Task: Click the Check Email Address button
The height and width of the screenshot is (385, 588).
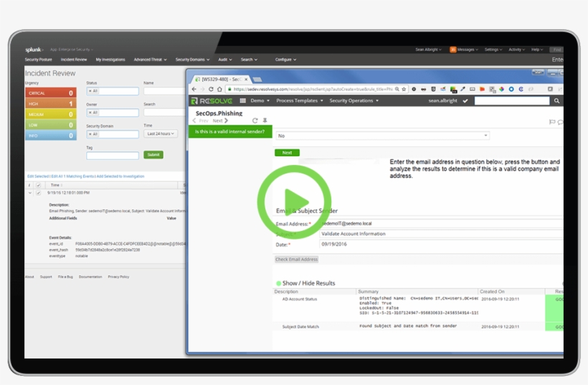Action: [x=296, y=259]
